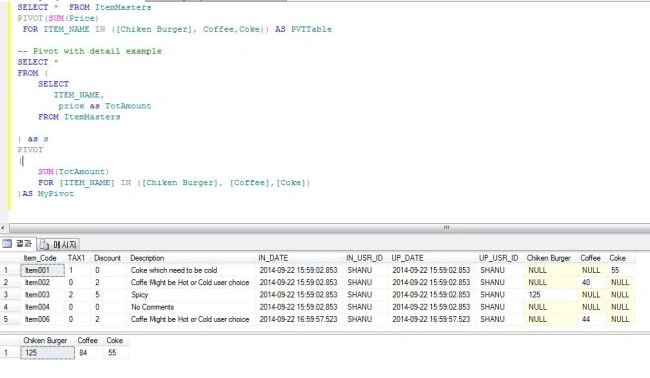
Task: Select Item006's 'Coffe Might be Hot' description
Action: coord(190,319)
